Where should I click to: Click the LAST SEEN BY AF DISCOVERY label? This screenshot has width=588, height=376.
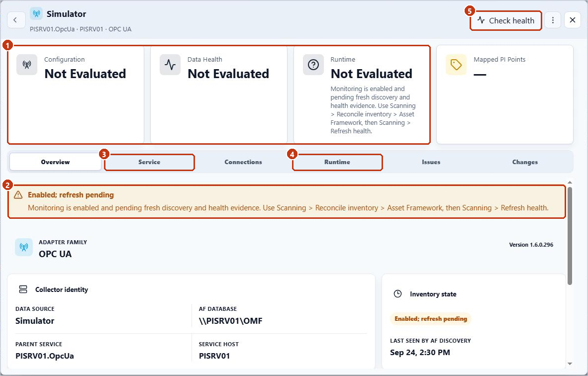click(430, 341)
